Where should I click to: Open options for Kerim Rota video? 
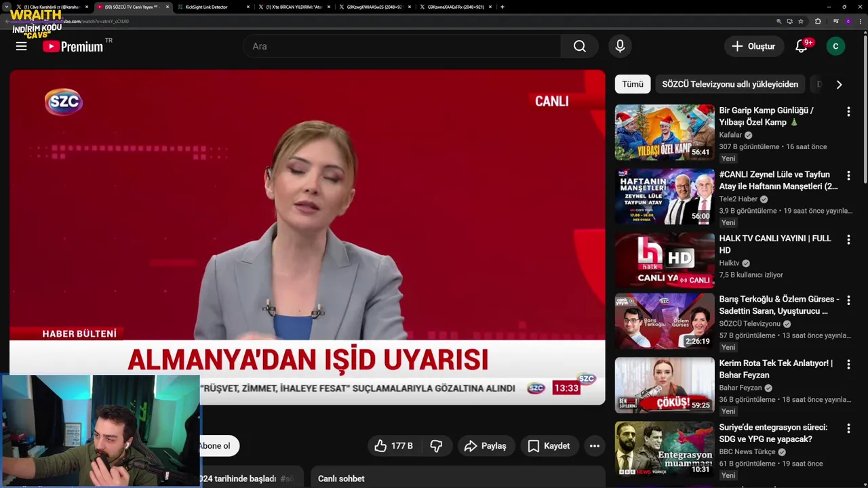(848, 364)
